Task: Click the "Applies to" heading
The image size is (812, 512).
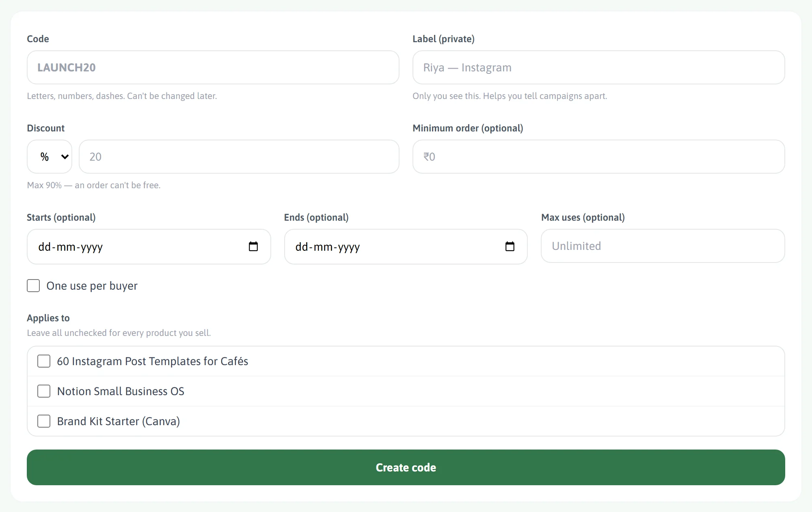Action: coord(48,318)
